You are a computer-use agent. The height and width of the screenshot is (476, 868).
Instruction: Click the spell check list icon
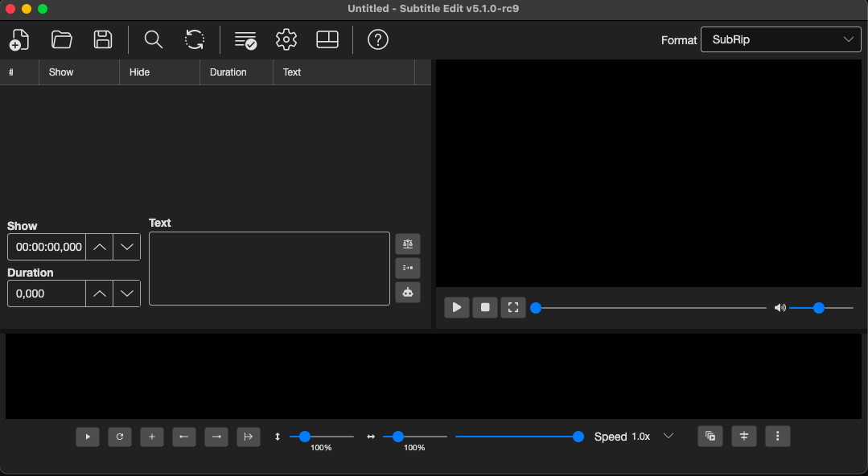[x=245, y=40]
